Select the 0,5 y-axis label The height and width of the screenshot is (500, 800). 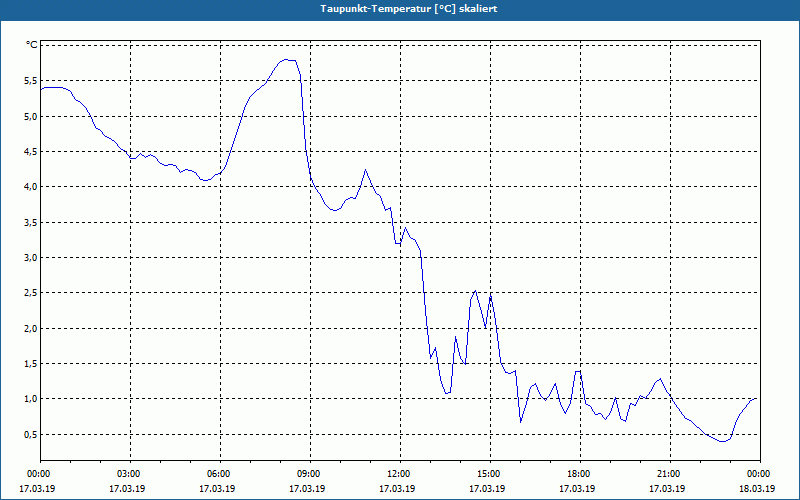tap(31, 435)
